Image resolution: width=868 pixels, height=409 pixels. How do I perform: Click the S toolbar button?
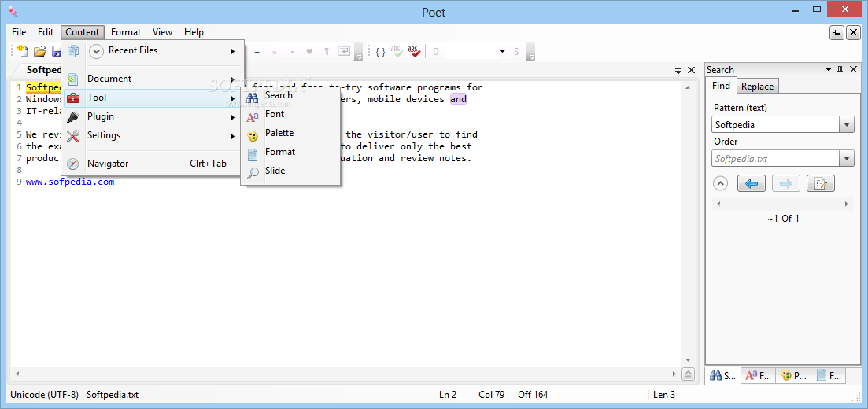516,52
